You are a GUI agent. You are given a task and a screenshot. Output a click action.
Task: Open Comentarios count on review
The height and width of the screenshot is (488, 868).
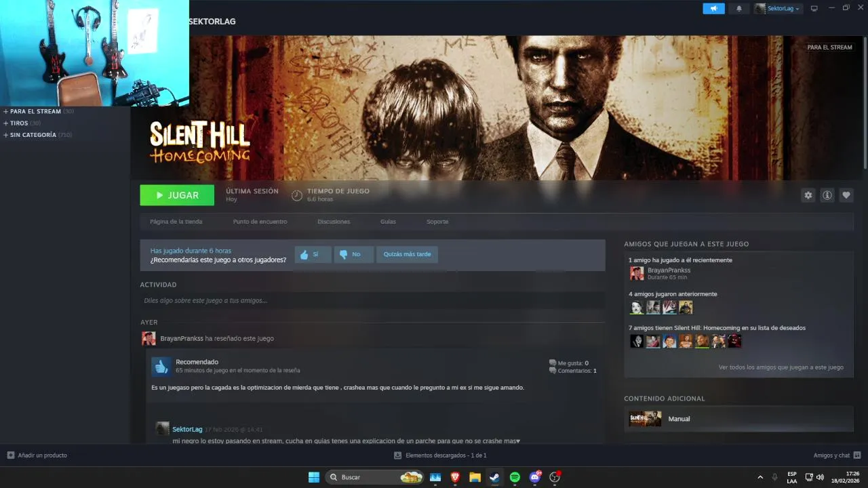point(573,371)
